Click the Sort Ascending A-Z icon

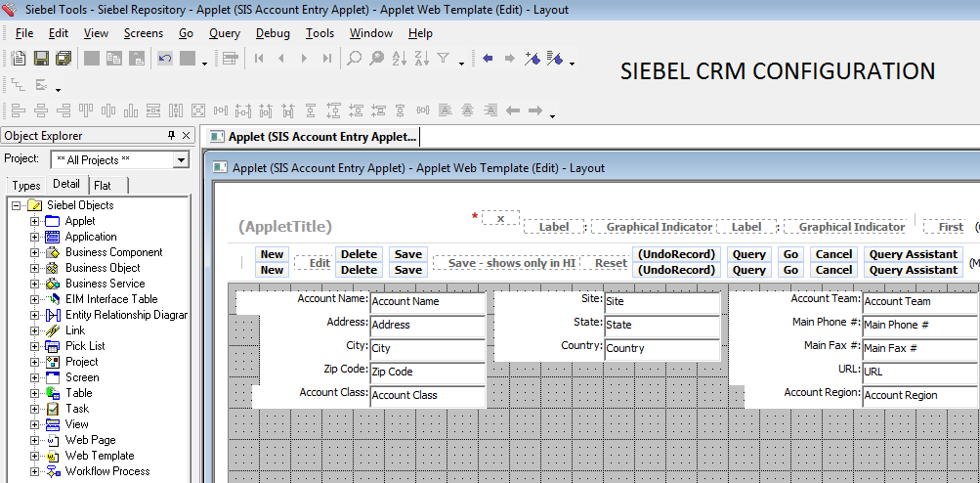[399, 59]
